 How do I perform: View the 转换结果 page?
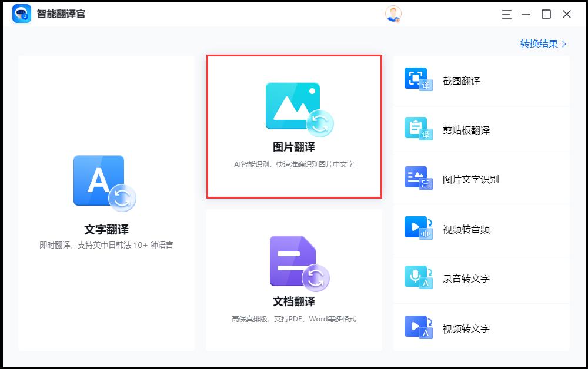[539, 43]
